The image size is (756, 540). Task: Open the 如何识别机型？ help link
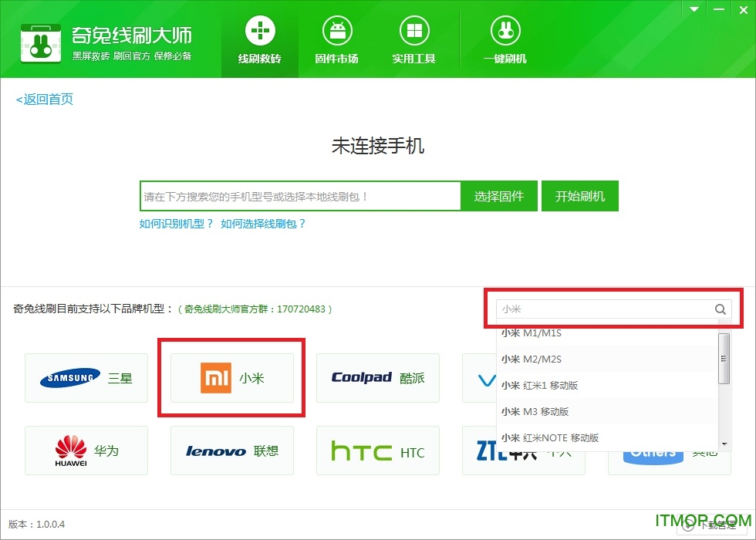click(176, 224)
